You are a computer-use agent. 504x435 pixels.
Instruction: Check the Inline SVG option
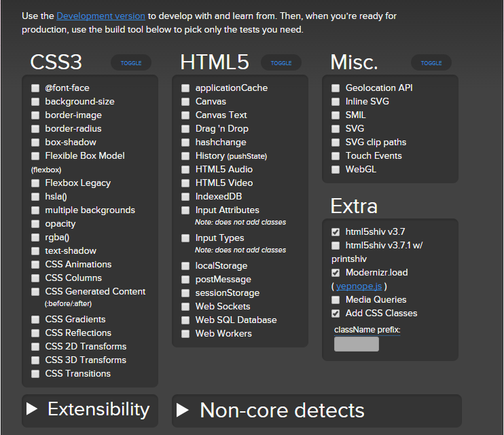click(x=336, y=102)
